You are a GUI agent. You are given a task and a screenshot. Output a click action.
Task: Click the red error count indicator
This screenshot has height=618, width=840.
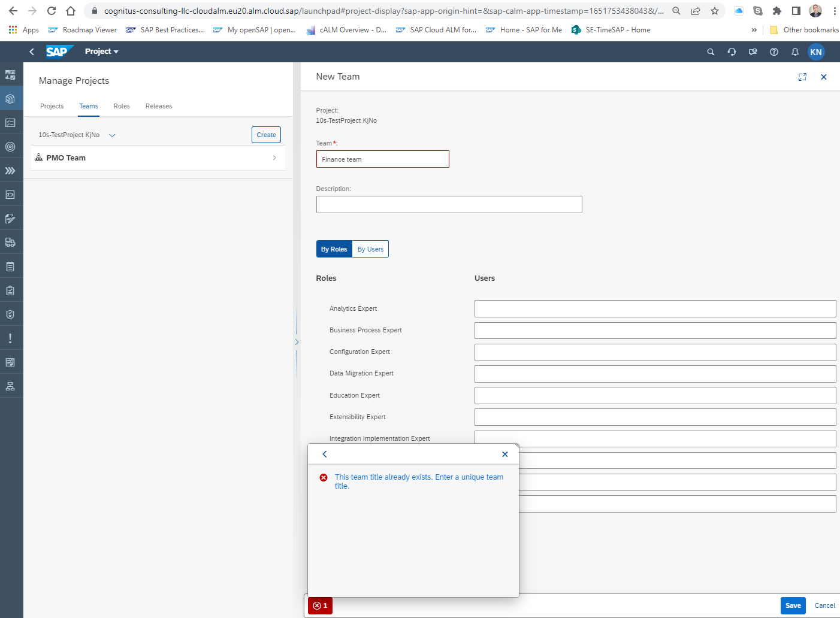pyautogui.click(x=320, y=605)
